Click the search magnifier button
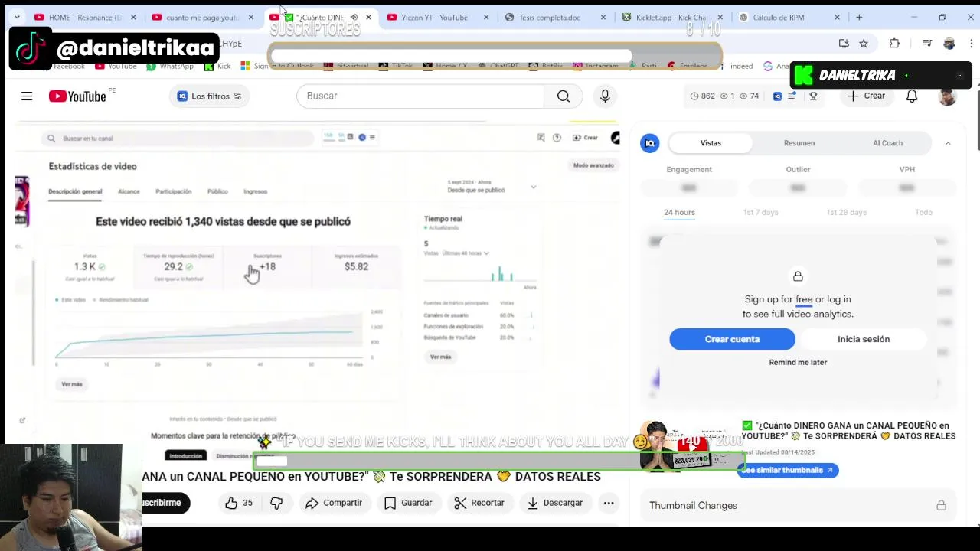Viewport: 980px width, 551px height. [x=563, y=96]
